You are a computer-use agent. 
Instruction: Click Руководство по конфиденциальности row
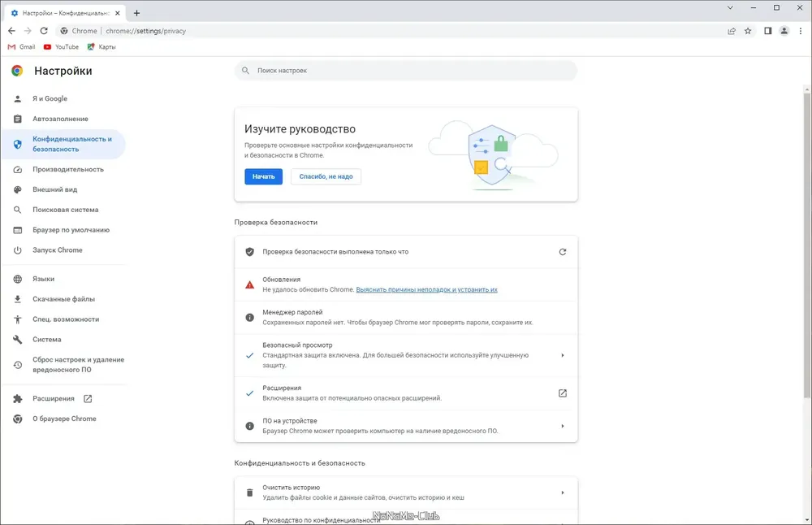tap(406, 517)
